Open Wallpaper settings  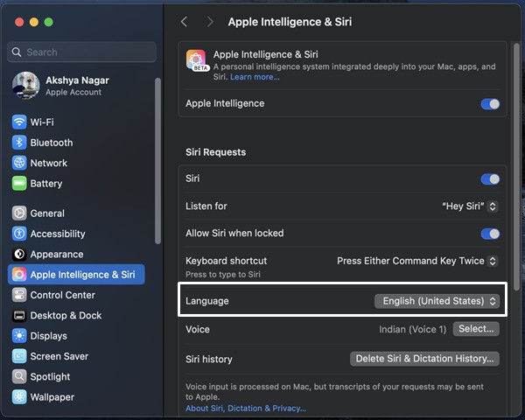click(76, 397)
